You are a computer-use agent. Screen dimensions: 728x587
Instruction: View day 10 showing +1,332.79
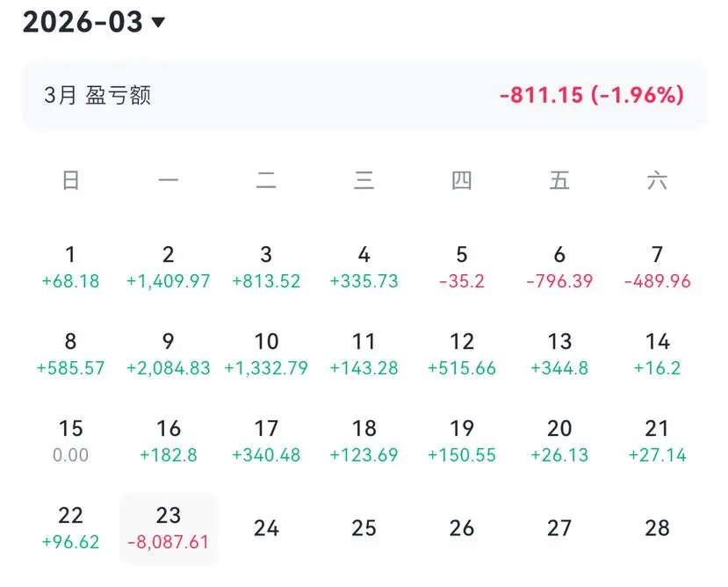click(x=266, y=354)
